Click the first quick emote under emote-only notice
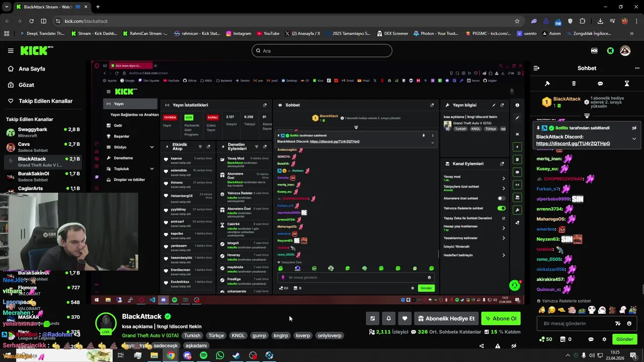 542,310
